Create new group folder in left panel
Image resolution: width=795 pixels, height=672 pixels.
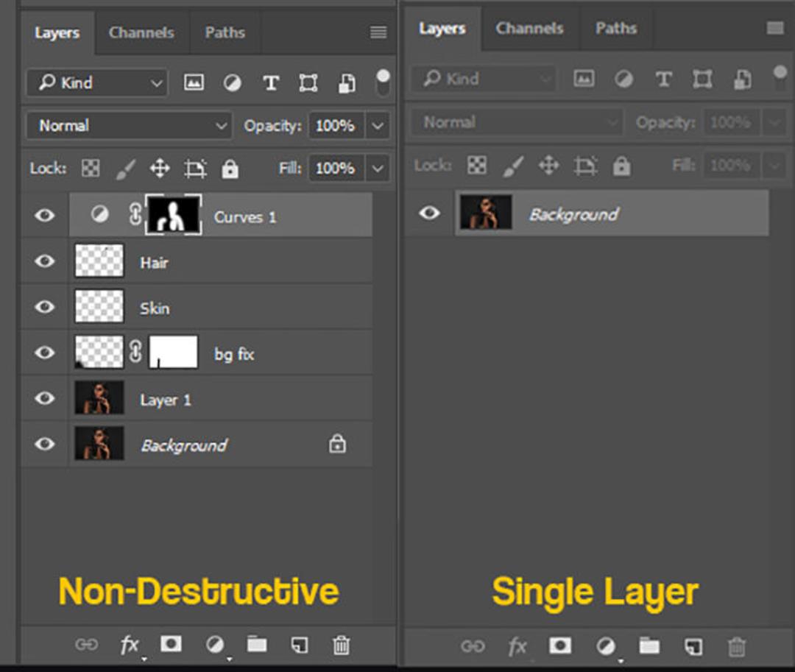point(257,643)
